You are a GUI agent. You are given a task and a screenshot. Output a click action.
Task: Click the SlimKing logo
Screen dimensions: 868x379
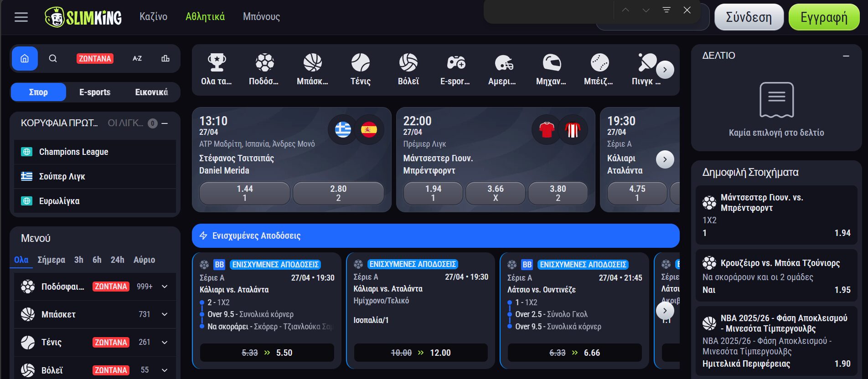[x=83, y=17]
